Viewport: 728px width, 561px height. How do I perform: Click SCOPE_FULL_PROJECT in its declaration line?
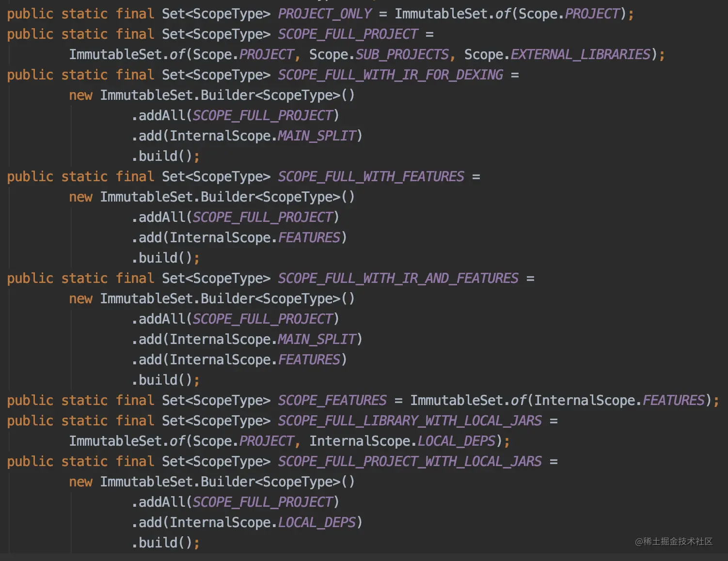click(x=348, y=34)
